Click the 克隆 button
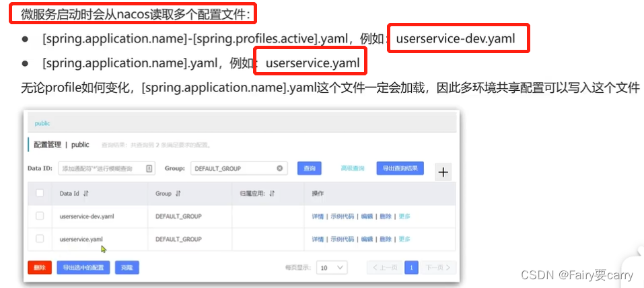Screen dimensions: 644x288 click(x=127, y=267)
